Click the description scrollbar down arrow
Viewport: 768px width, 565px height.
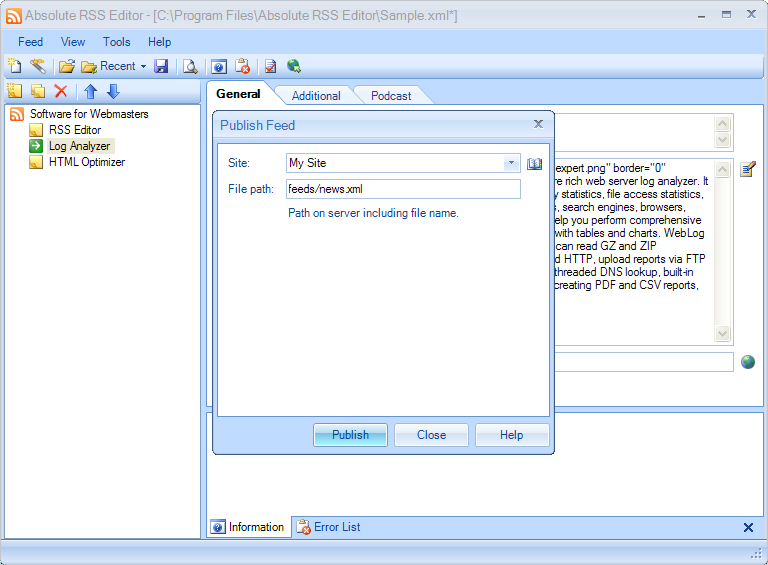click(722, 333)
